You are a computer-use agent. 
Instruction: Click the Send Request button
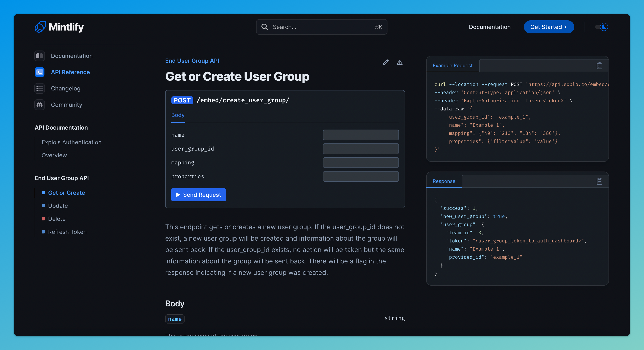(x=198, y=195)
